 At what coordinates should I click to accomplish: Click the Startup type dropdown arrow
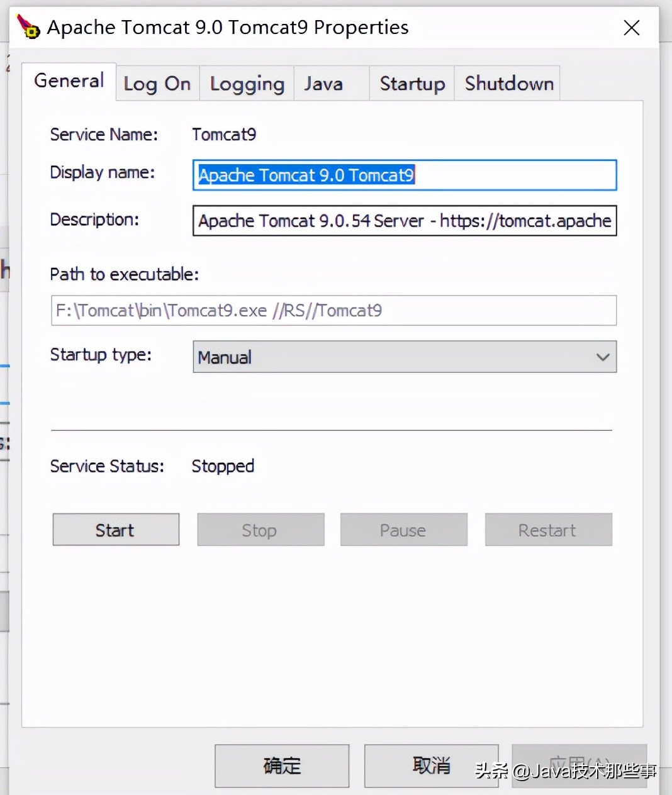[602, 357]
